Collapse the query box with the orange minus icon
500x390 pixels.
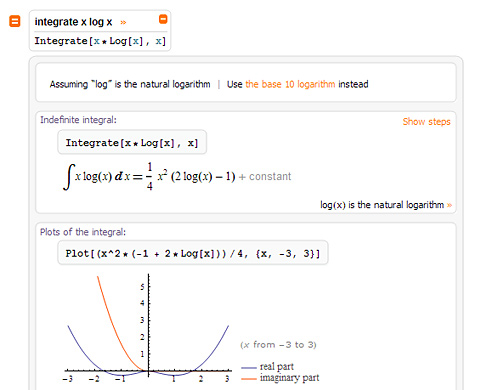click(163, 19)
